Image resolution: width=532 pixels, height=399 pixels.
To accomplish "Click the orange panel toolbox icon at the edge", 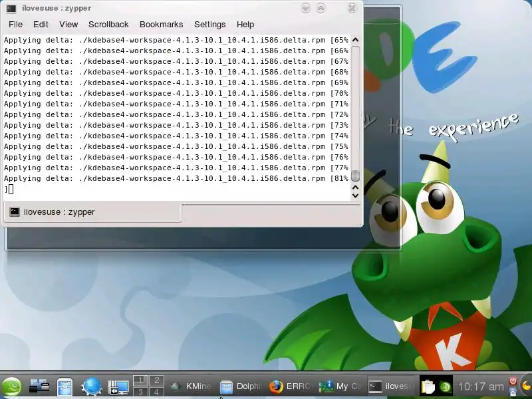I will pyautogui.click(x=526, y=386).
